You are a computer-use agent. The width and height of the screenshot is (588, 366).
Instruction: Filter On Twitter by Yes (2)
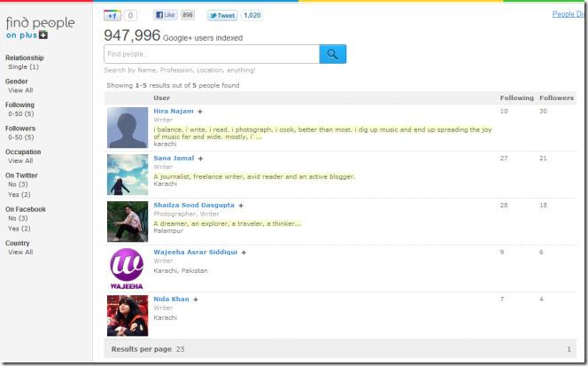[x=19, y=194]
